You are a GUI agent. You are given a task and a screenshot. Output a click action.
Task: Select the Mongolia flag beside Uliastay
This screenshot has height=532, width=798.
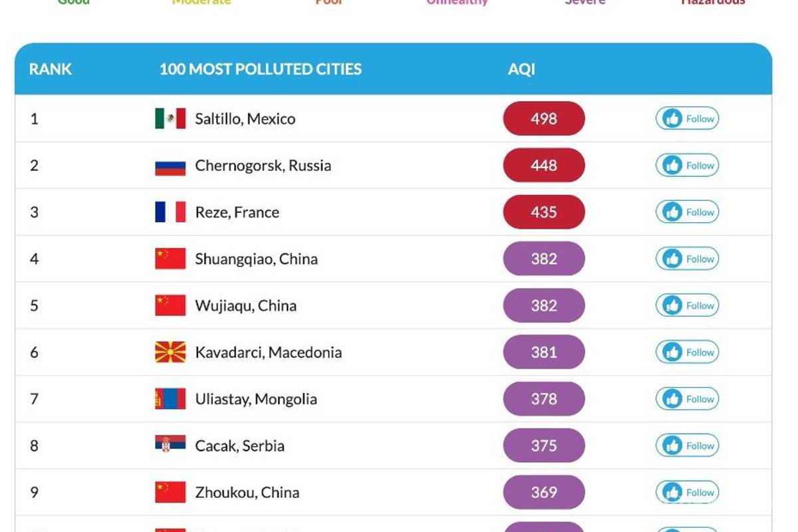pos(170,398)
